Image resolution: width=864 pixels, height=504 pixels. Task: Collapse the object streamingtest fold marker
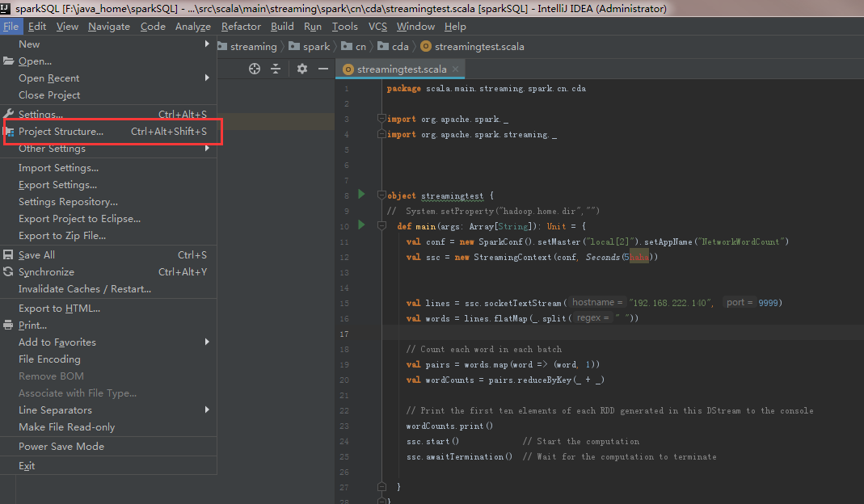coord(381,195)
